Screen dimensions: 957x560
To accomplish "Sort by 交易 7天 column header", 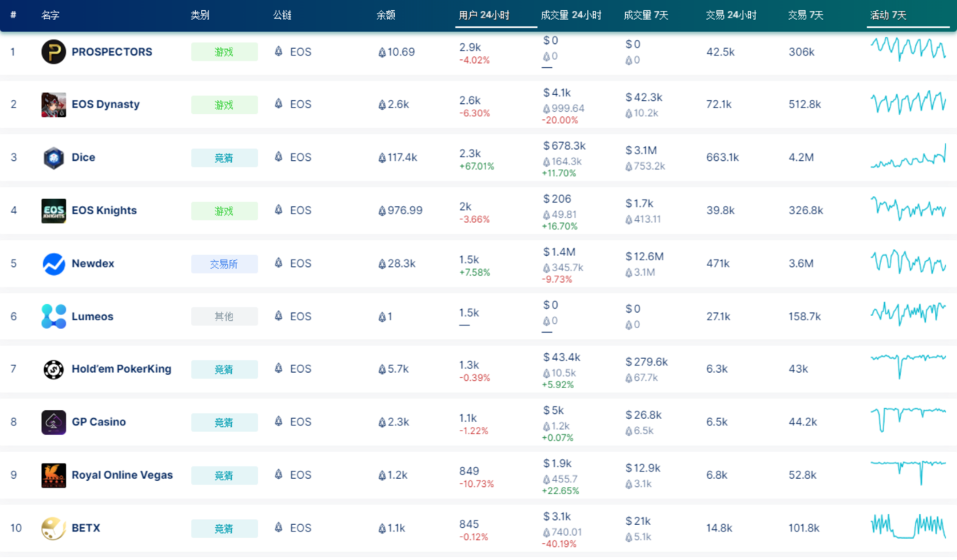I will coord(806,15).
